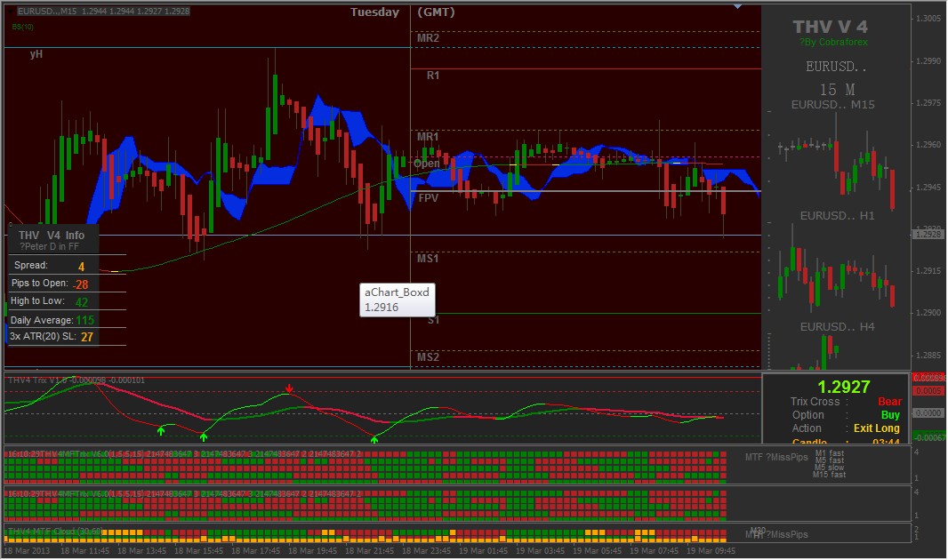
Task: Click the yH yesterday high label
Action: pos(36,53)
